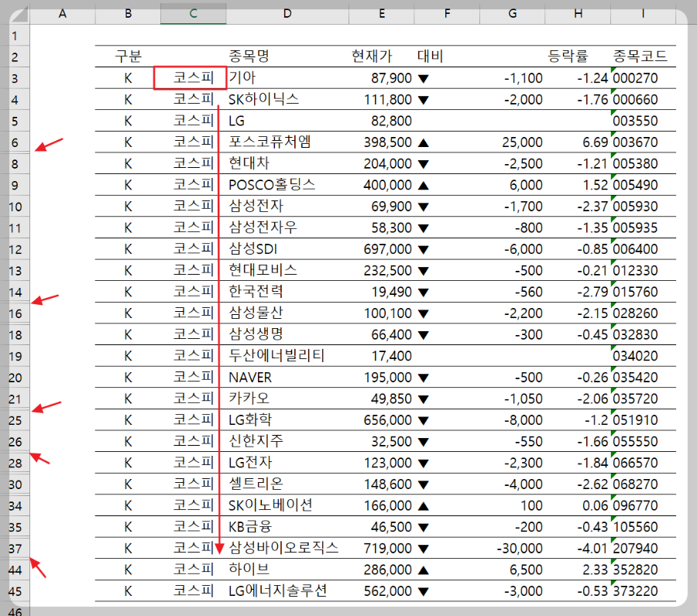697x616 pixels.
Task: Select column E header
Action: (381, 13)
